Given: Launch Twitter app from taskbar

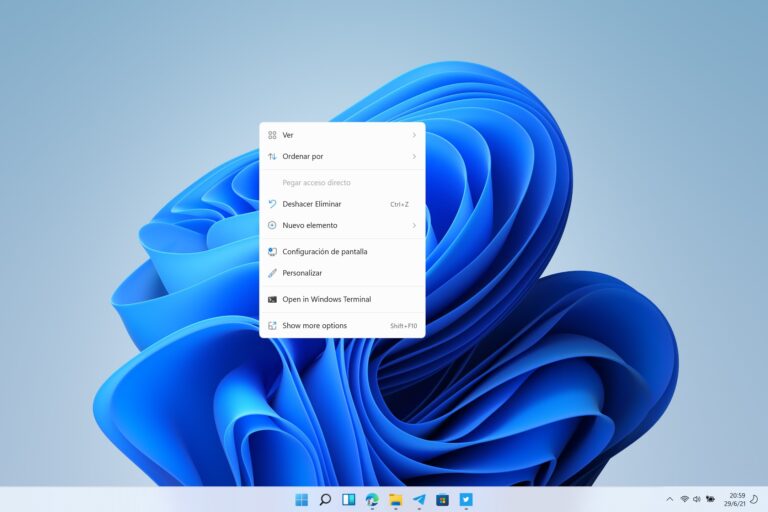Looking at the screenshot, I should [466, 500].
